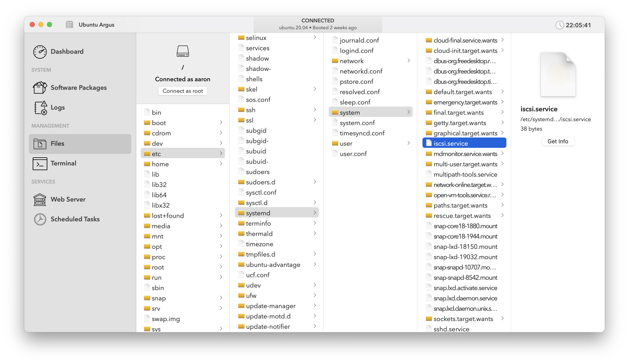Expand the network folder chevron
Viewport: 629px width, 364px height.
408,61
